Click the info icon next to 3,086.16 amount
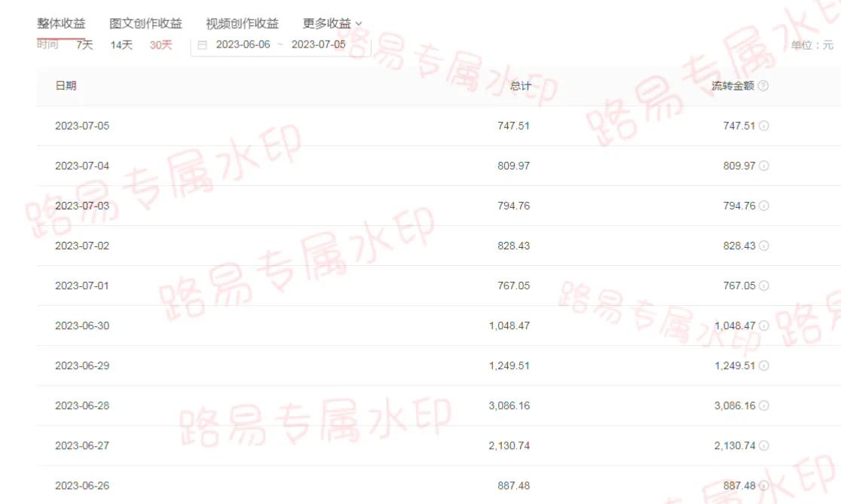The height and width of the screenshot is (504, 841). click(x=765, y=405)
